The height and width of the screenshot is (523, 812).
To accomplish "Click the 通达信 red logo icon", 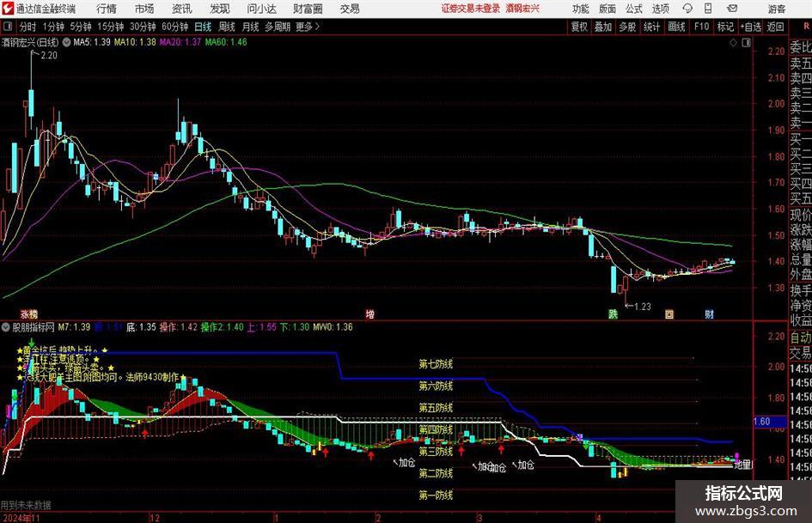I will 8,9.
